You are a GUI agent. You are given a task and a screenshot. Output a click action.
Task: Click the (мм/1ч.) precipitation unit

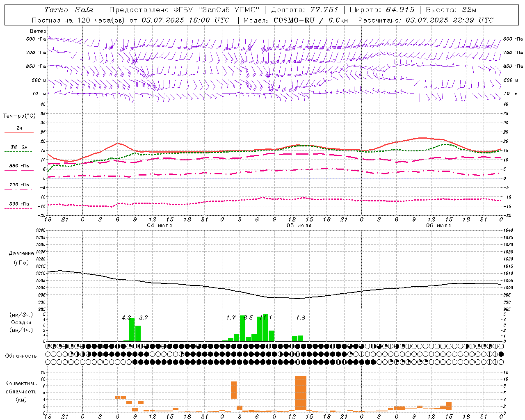pyautogui.click(x=21, y=330)
